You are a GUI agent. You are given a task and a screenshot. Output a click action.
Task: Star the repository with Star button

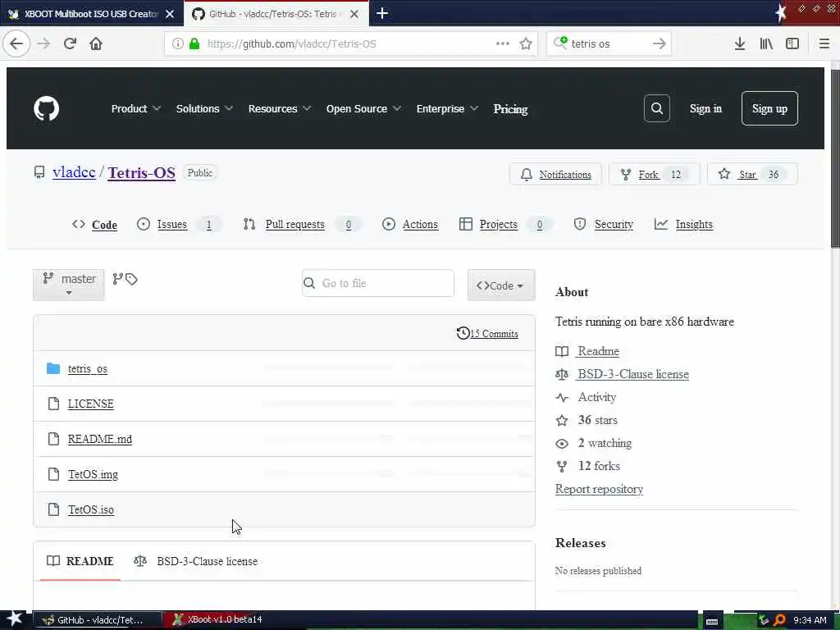point(752,174)
